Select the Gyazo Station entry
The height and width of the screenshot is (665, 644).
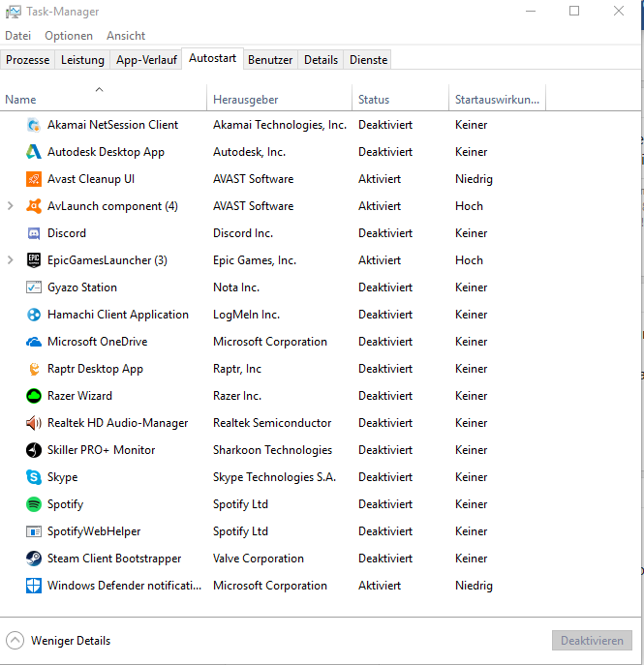tap(82, 287)
